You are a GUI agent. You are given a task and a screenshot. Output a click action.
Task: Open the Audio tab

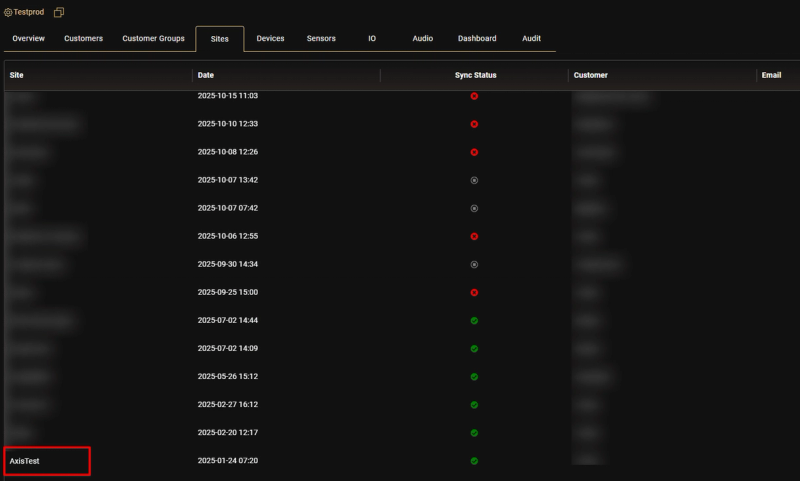coord(422,38)
